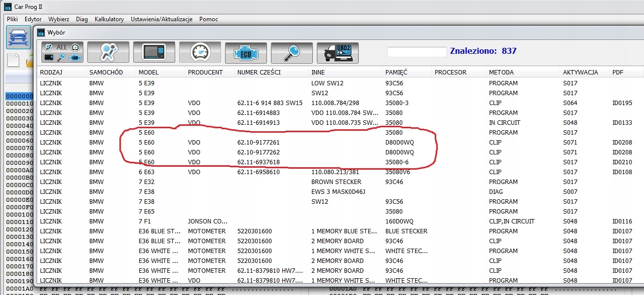Choose the car radio category filter
This screenshot has height=295, width=644.
point(154,52)
